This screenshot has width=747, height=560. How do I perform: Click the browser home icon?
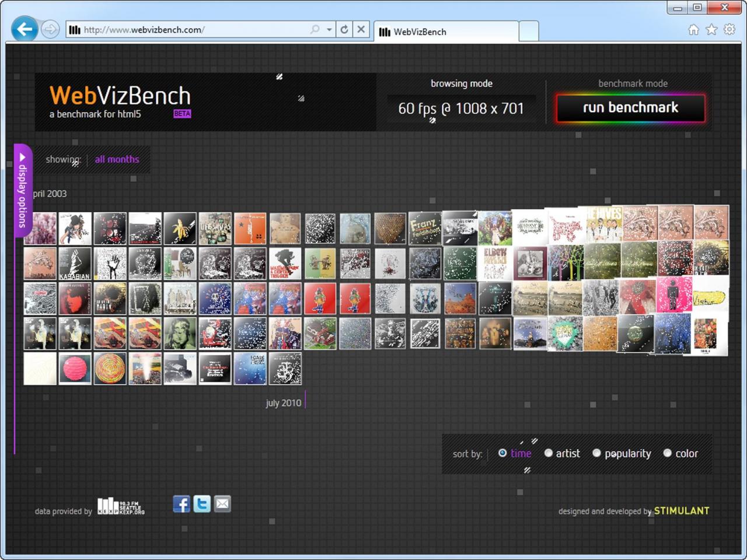(x=693, y=30)
